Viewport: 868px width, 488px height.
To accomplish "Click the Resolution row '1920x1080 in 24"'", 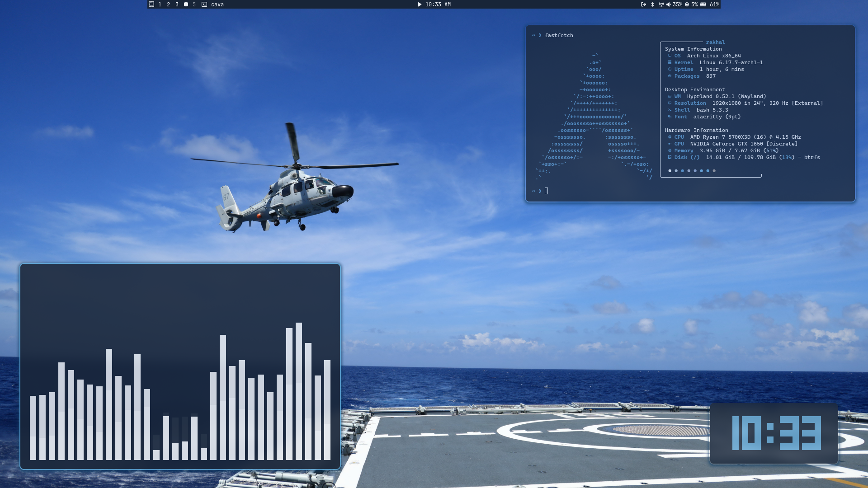I will click(x=745, y=103).
